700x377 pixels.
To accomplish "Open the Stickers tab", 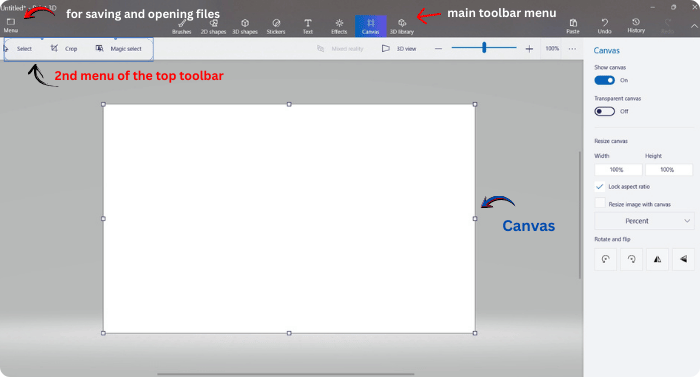I will tap(276, 26).
